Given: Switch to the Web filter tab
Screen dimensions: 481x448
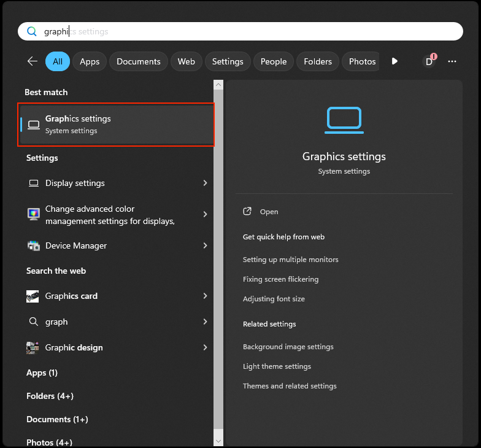Looking at the screenshot, I should [187, 61].
